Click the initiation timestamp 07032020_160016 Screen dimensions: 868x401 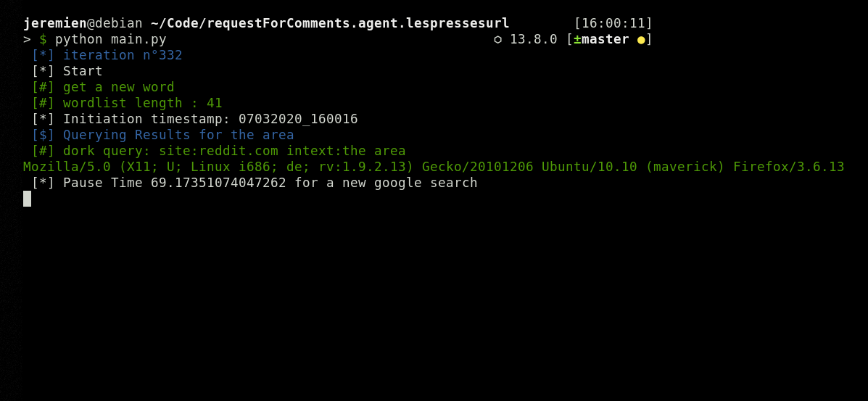click(x=298, y=119)
